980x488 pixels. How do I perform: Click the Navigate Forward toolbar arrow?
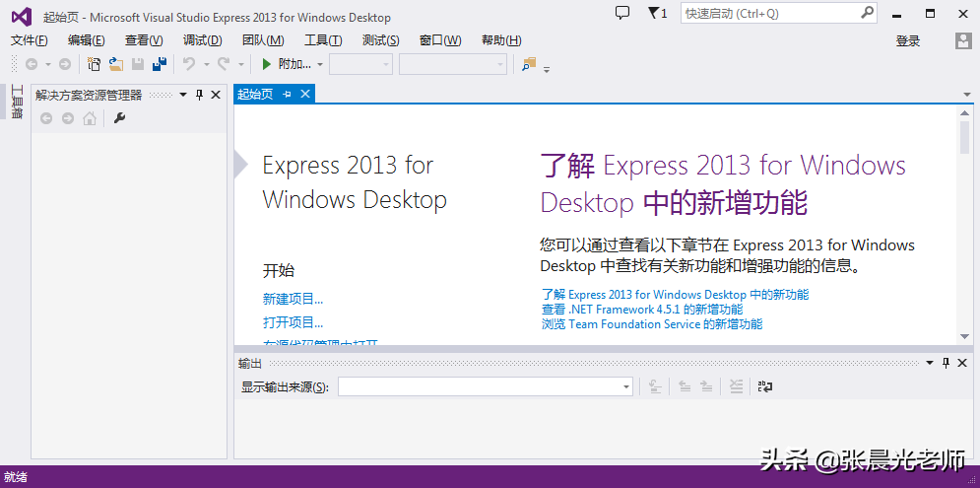click(64, 64)
